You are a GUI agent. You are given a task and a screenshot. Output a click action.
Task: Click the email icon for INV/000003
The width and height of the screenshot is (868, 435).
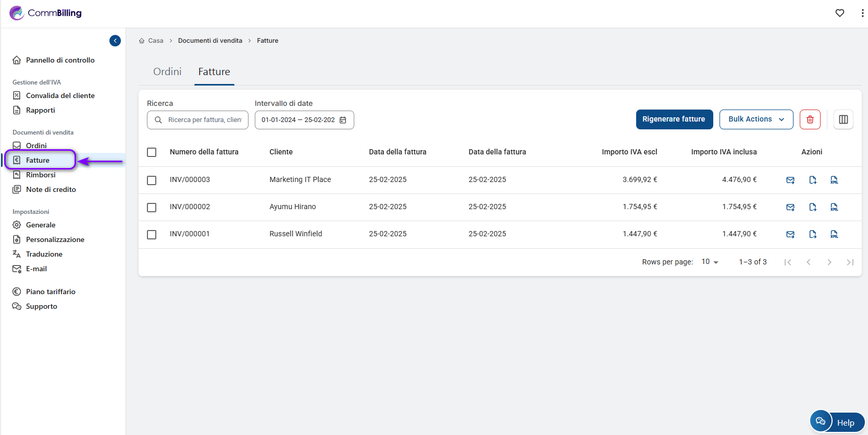click(x=790, y=180)
